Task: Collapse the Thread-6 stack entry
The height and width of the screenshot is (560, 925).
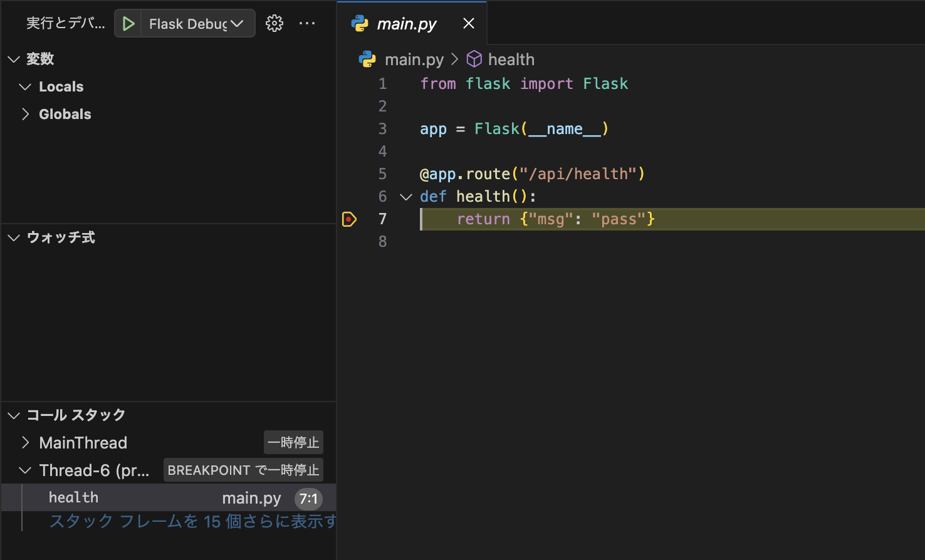Action: click(x=25, y=470)
